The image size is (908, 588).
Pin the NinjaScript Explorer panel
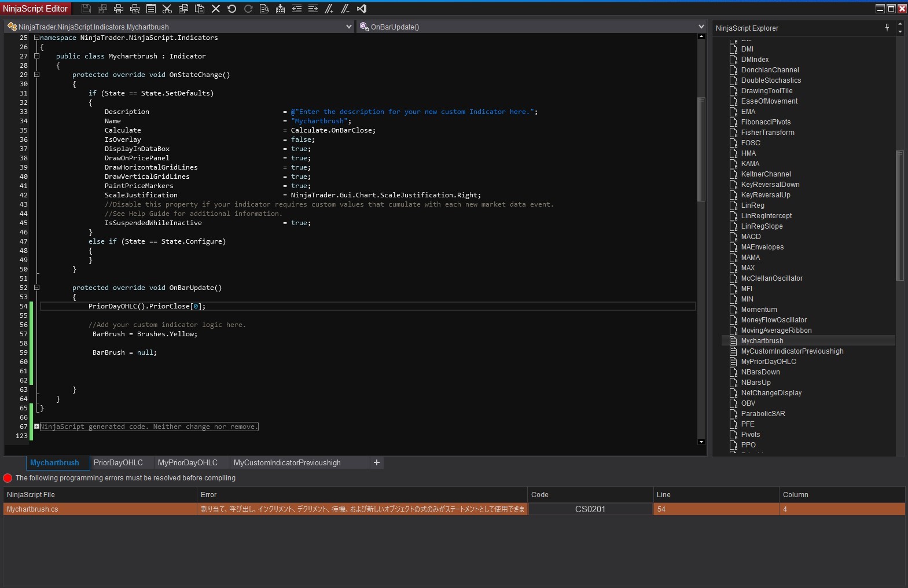click(x=887, y=27)
